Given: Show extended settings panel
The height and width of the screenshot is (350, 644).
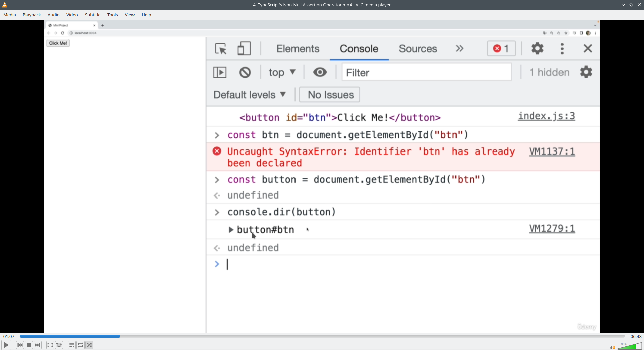Looking at the screenshot, I should [x=59, y=345].
